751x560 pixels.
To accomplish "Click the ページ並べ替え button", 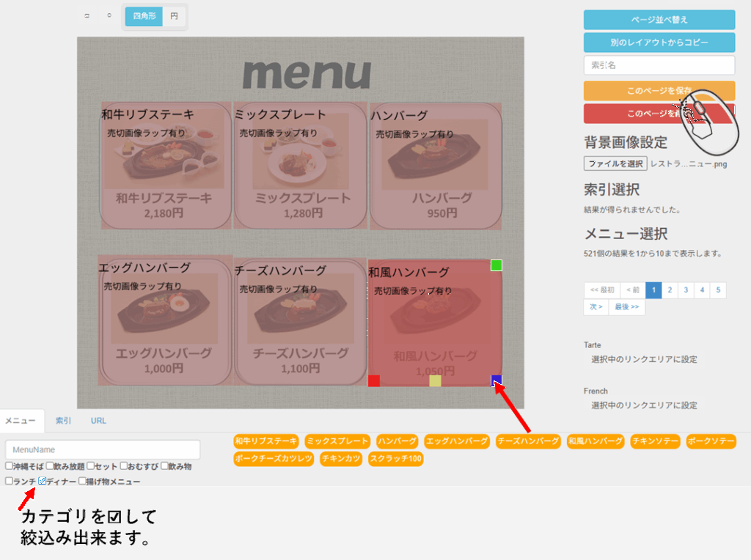I will [x=659, y=20].
